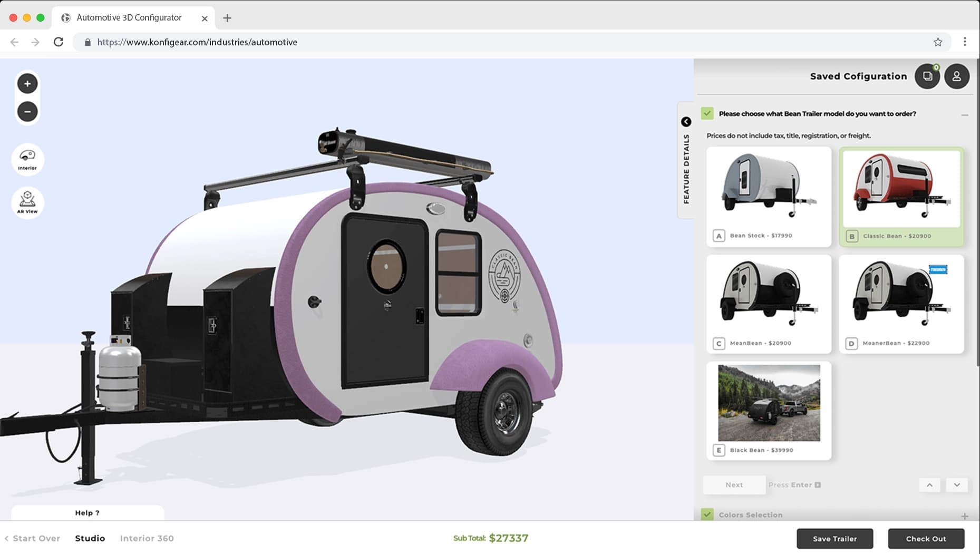Collapse the Feature Details panel arrow

click(x=686, y=122)
